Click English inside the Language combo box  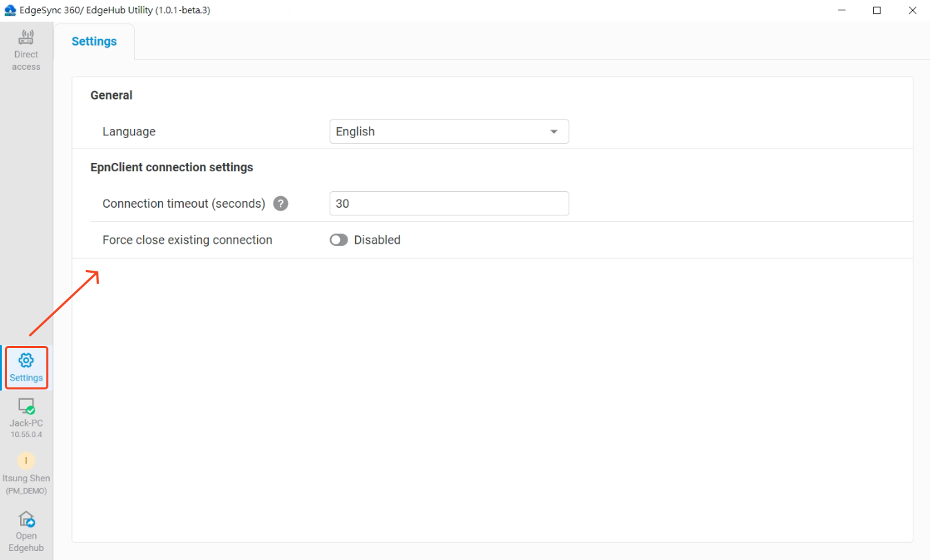click(x=355, y=131)
